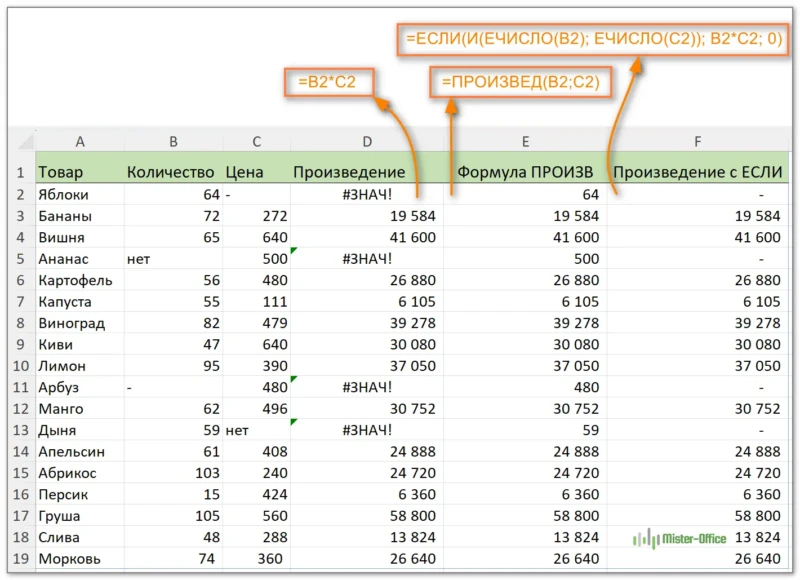Click the "Формула ПРОИЗВ" header cell
800x580 pixels.
point(525,172)
